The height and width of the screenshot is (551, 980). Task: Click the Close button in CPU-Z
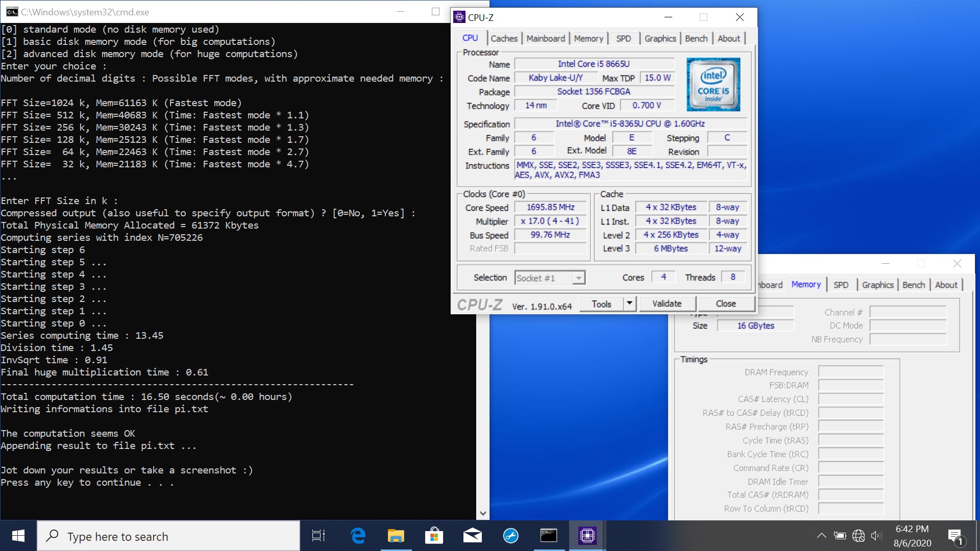point(726,304)
